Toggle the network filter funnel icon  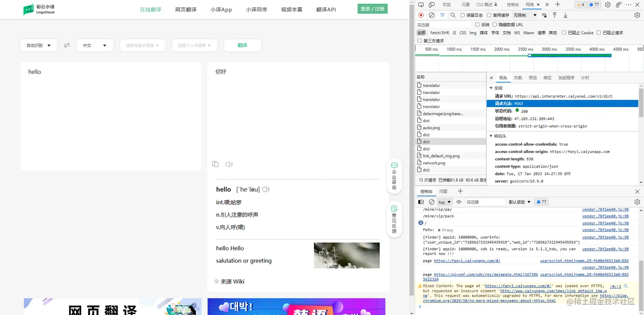(x=443, y=15)
